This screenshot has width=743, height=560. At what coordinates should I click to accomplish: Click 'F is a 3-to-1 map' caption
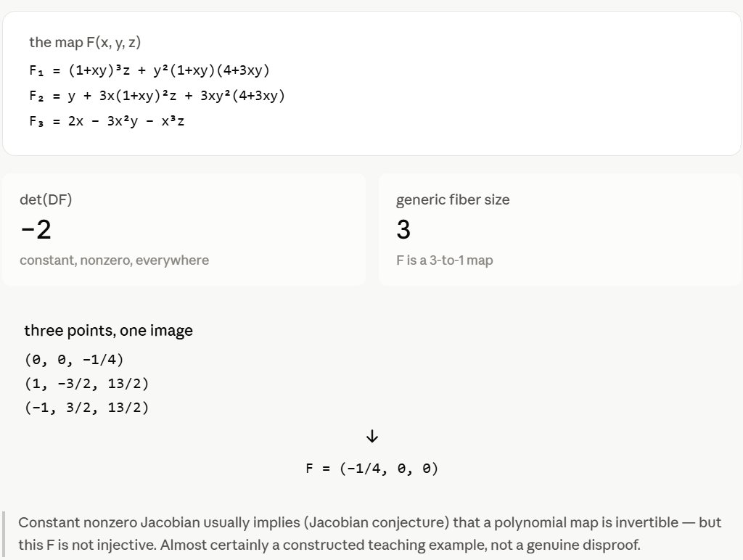[445, 260]
